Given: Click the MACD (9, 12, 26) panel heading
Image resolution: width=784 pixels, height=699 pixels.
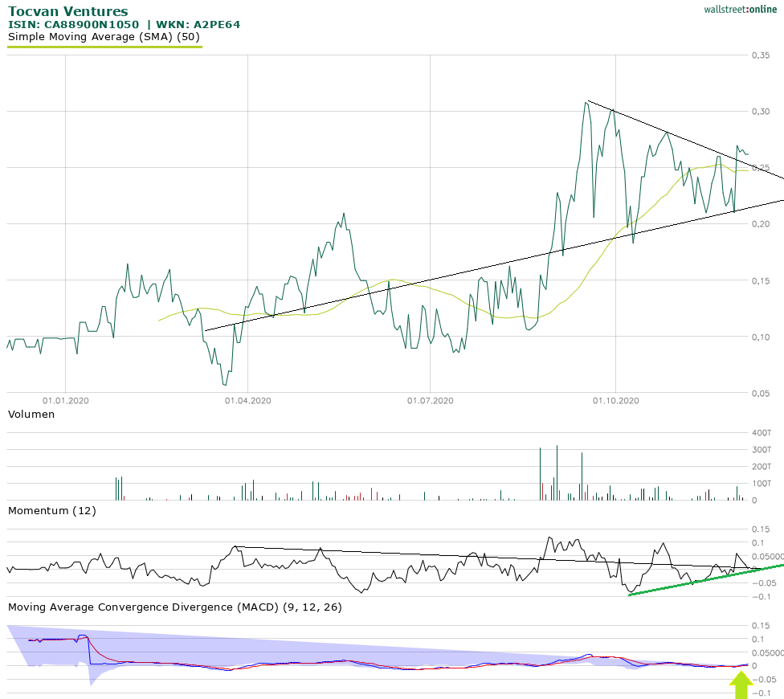Looking at the screenshot, I should click(x=175, y=607).
